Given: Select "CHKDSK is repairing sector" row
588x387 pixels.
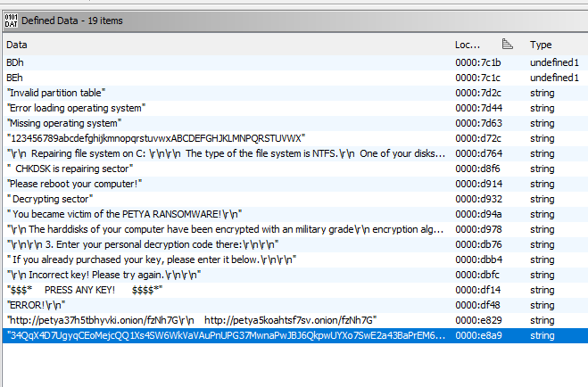Looking at the screenshot, I should [x=71, y=169].
